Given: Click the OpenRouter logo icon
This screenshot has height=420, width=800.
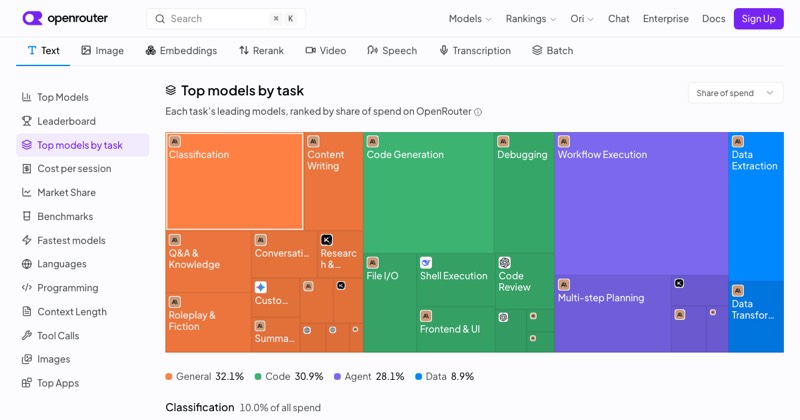Looking at the screenshot, I should click(x=32, y=18).
